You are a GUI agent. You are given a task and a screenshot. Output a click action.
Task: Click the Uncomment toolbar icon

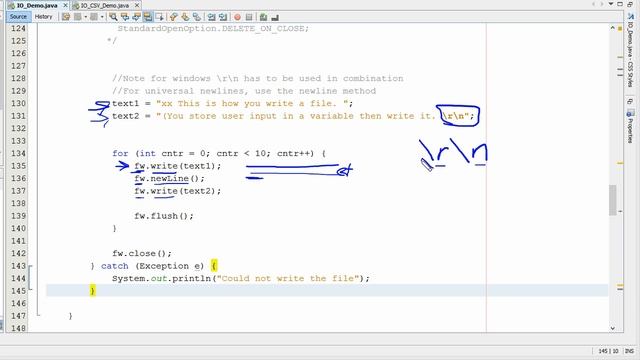pyautogui.click(x=275, y=17)
